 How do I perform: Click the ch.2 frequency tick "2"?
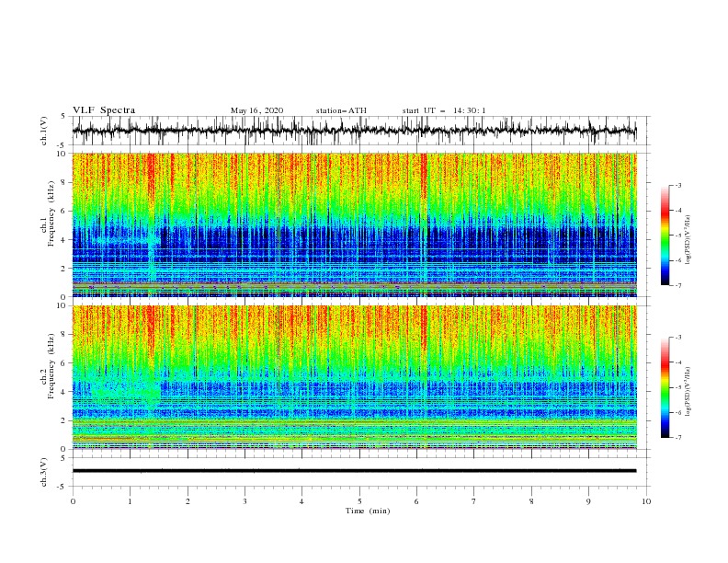[63, 420]
